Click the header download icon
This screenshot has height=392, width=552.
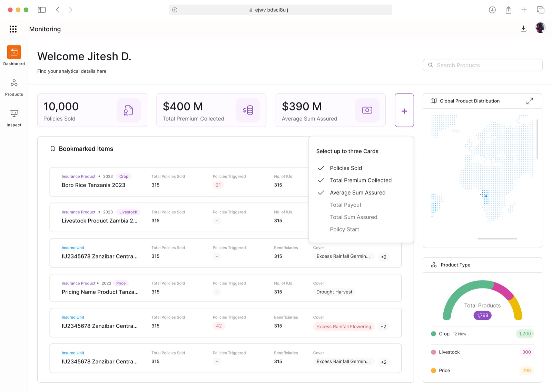click(523, 29)
